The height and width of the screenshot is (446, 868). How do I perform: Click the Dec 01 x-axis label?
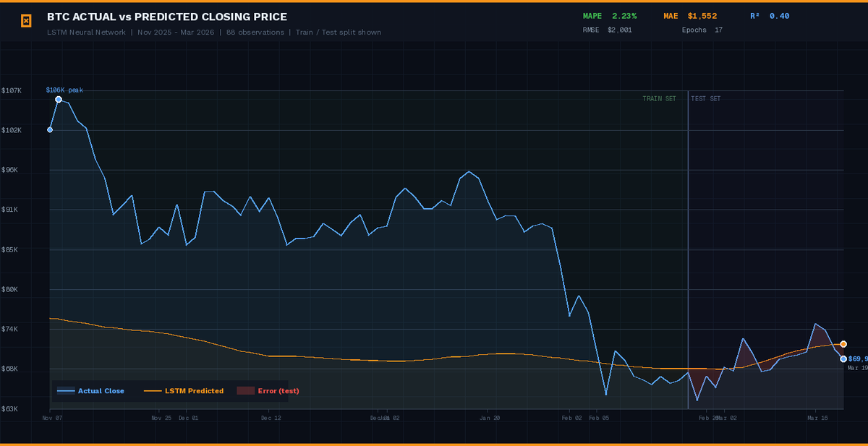[187, 418]
